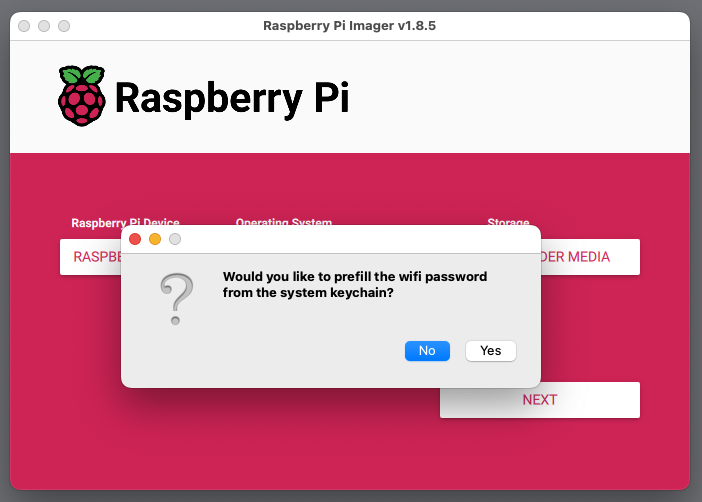702x502 pixels.
Task: Click the 'Storage' label
Action: point(508,222)
